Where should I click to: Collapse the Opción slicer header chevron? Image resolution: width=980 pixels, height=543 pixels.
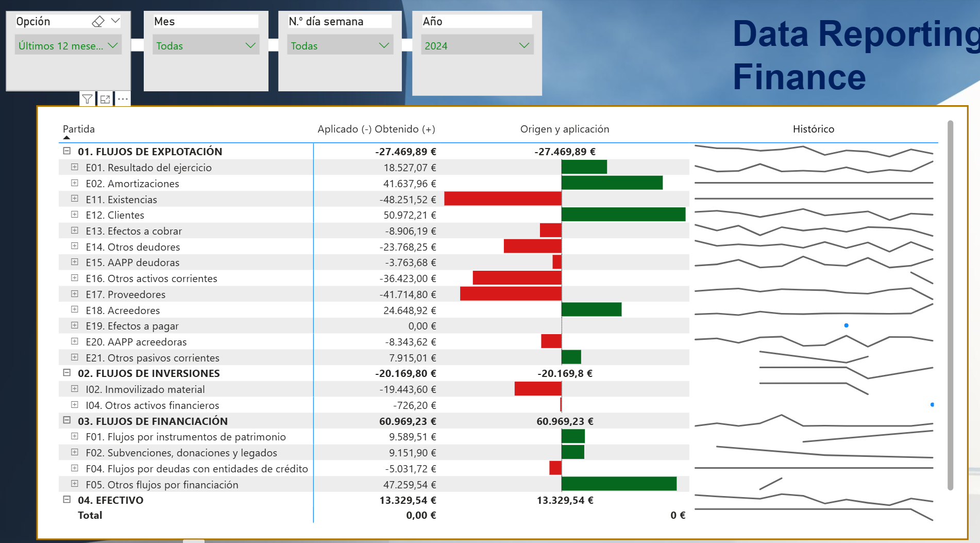click(115, 21)
